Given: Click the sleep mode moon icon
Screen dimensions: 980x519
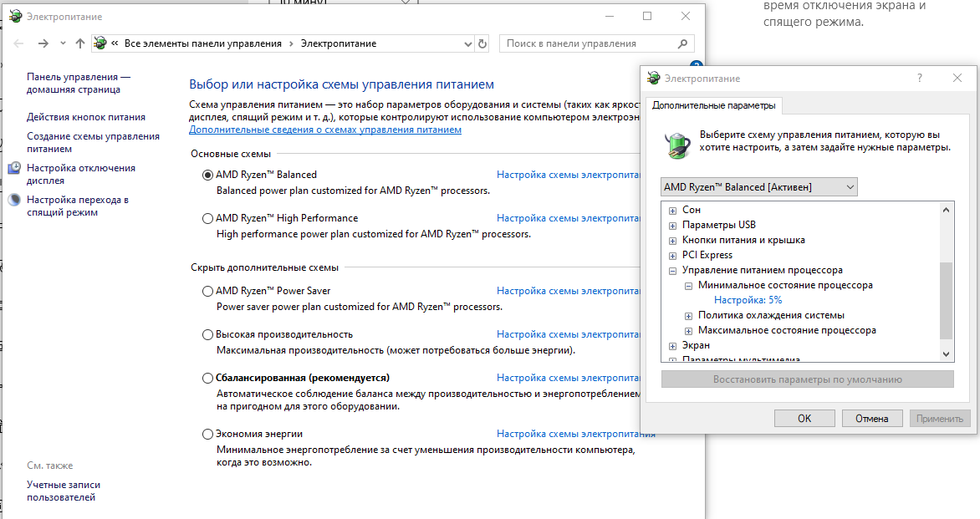Looking at the screenshot, I should [x=14, y=200].
